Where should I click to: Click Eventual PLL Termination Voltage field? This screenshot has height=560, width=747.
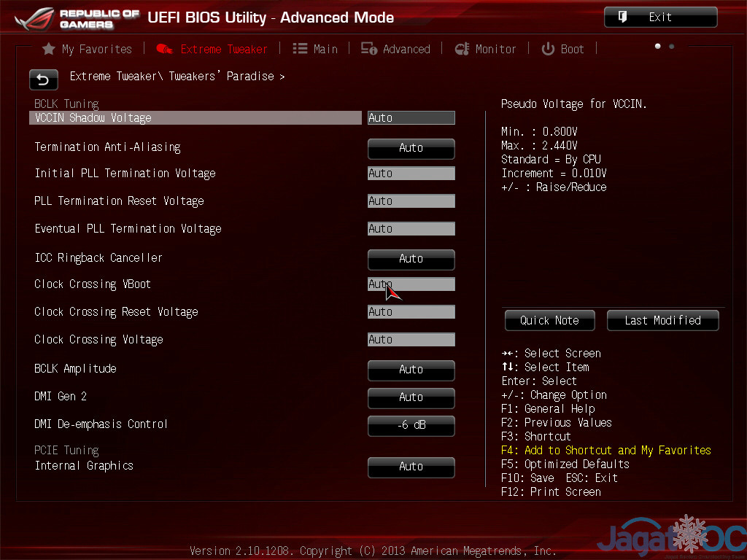[x=411, y=228]
